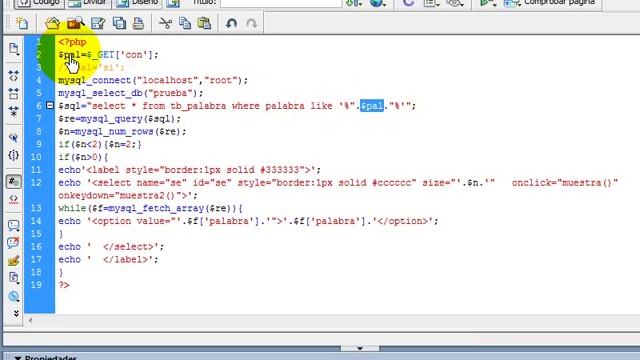Click the if($n>0){ line
Viewport: 640px width, 360px height.
[x=83, y=157]
